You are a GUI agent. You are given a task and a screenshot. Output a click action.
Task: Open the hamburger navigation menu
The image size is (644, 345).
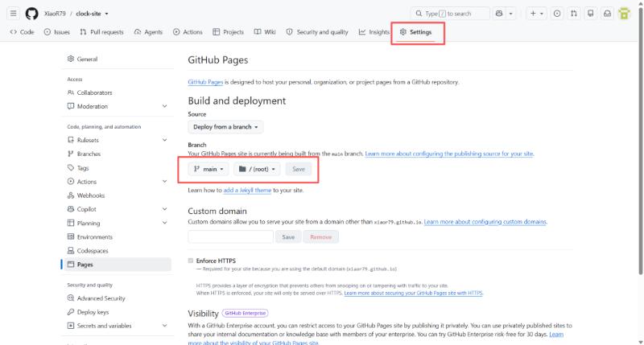point(13,14)
